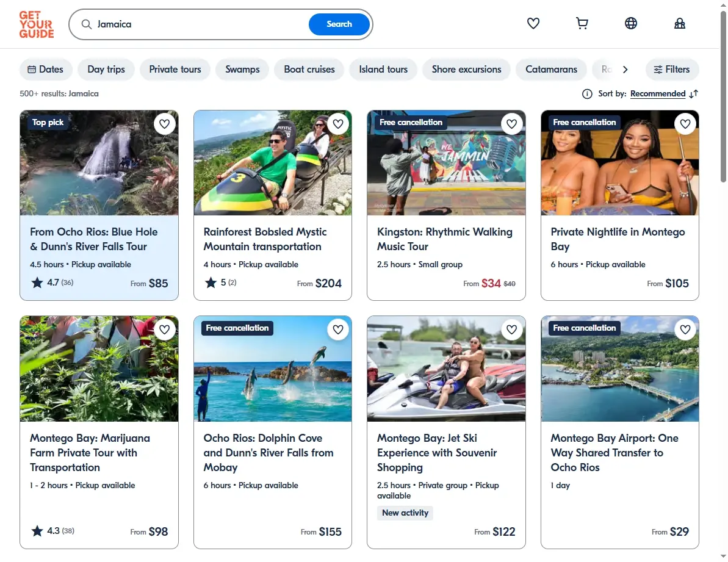Open Kingston: Rhythmic Walking Music Tour title

[x=444, y=239]
